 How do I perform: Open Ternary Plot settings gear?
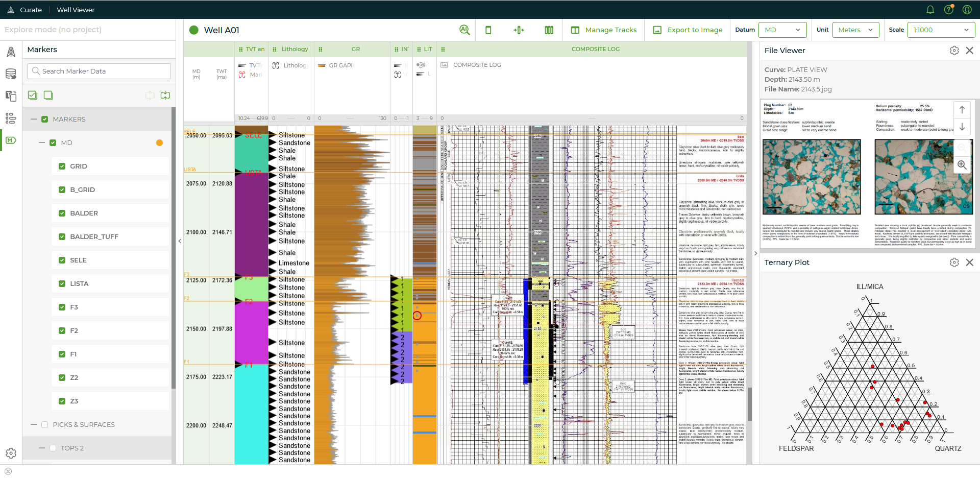[x=954, y=262]
